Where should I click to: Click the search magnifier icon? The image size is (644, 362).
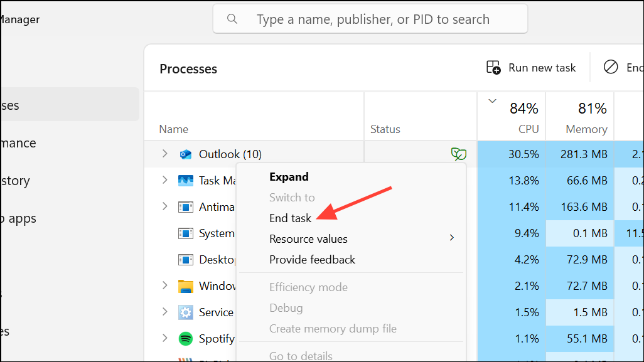coord(232,19)
